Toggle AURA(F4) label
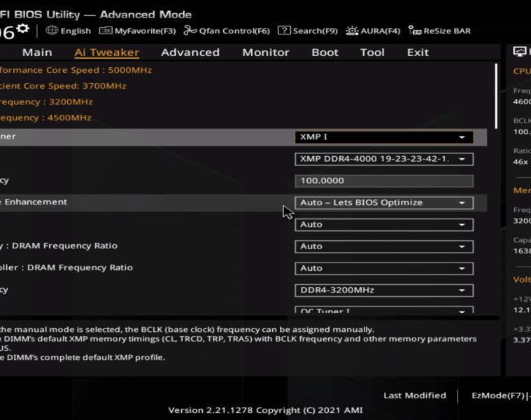The image size is (531, 420). pos(381,31)
